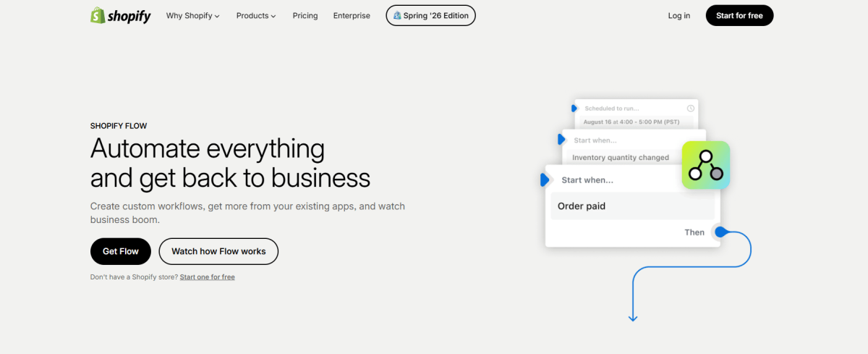Click the Then label text
This screenshot has height=354, width=868.
pyautogui.click(x=694, y=232)
